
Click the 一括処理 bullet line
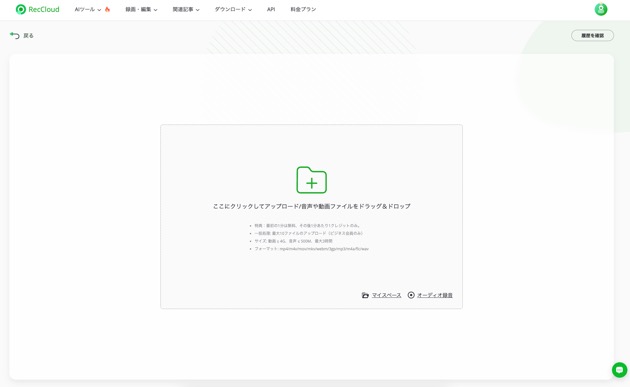[309, 233]
